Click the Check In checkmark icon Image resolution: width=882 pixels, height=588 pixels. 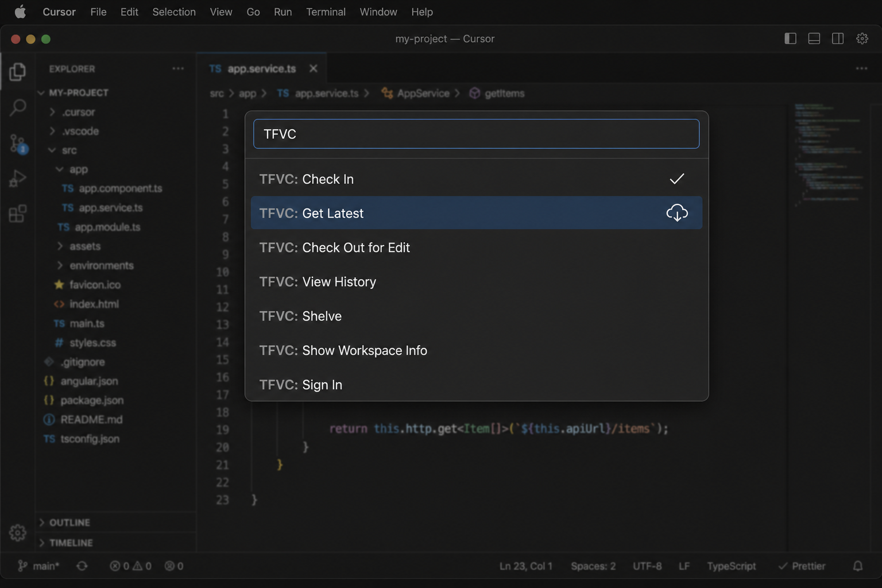(677, 179)
